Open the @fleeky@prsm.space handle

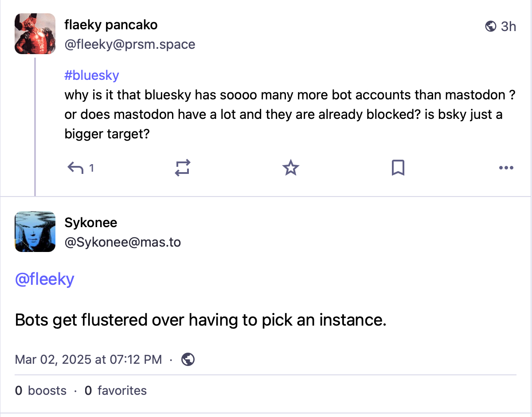point(130,44)
